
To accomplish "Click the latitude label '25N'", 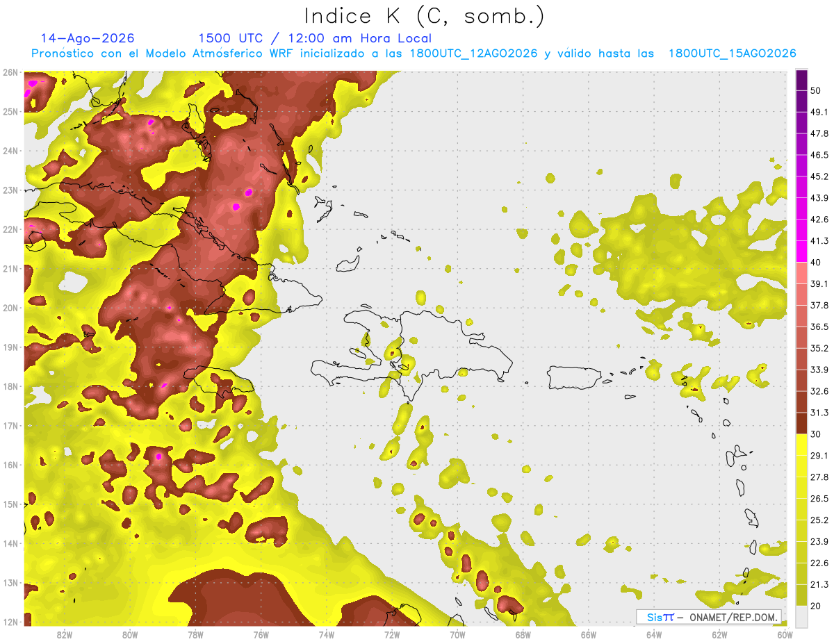I will tap(10, 111).
